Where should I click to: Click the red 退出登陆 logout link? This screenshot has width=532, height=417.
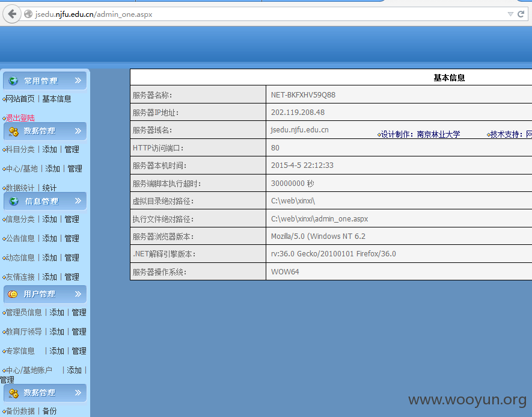coord(20,118)
